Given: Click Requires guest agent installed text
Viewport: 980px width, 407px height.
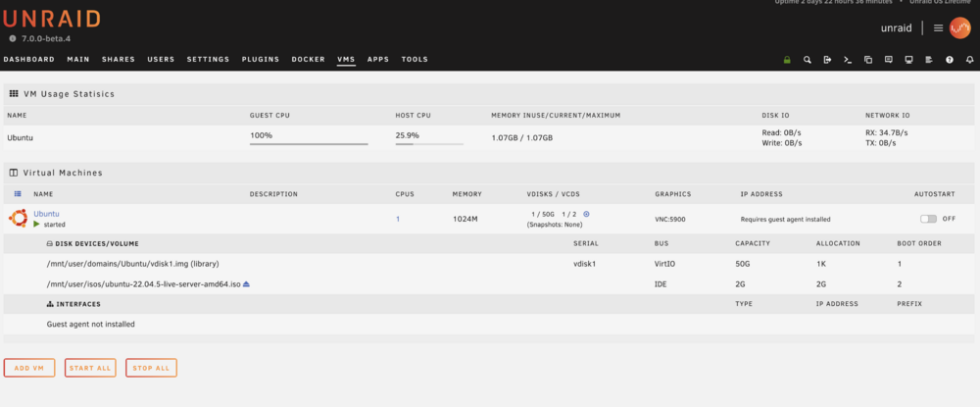Looking at the screenshot, I should coord(786,219).
